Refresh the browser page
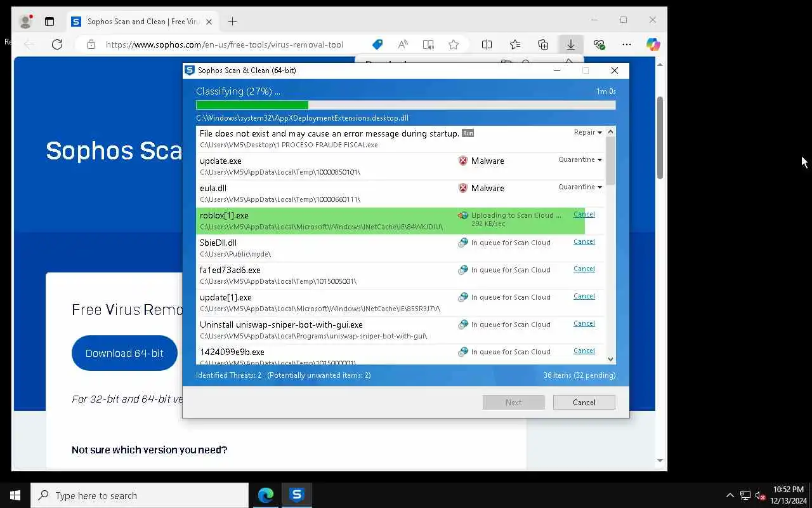Image resolution: width=812 pixels, height=508 pixels. click(57, 44)
